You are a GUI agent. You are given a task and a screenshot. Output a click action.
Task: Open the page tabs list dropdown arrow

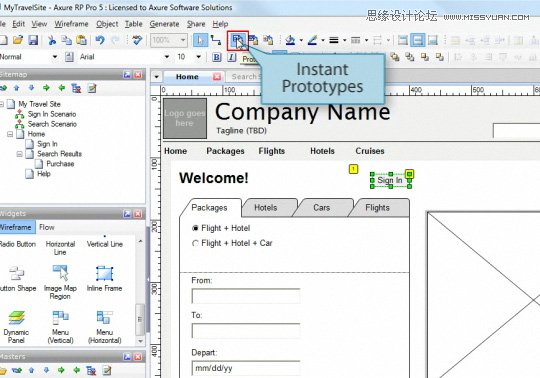[156, 76]
